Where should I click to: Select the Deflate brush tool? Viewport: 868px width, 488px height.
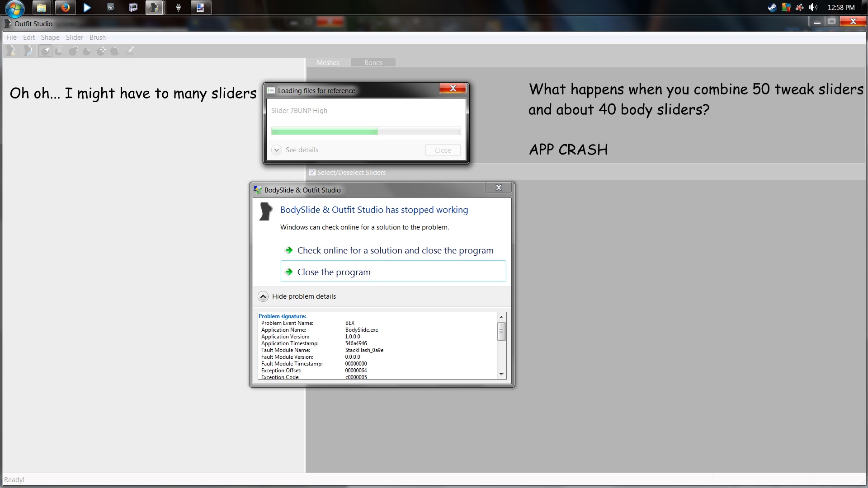click(x=87, y=51)
